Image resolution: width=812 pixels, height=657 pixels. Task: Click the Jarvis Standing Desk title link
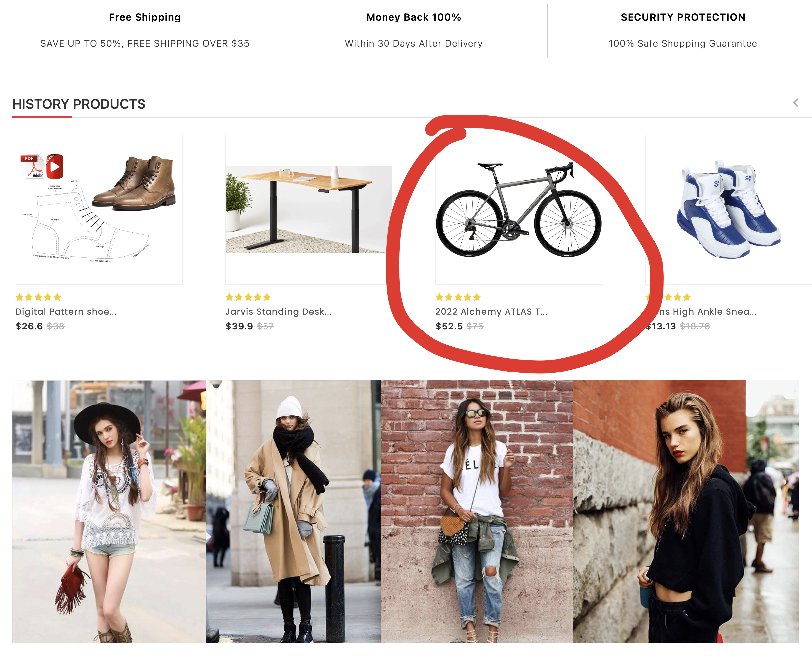click(278, 312)
